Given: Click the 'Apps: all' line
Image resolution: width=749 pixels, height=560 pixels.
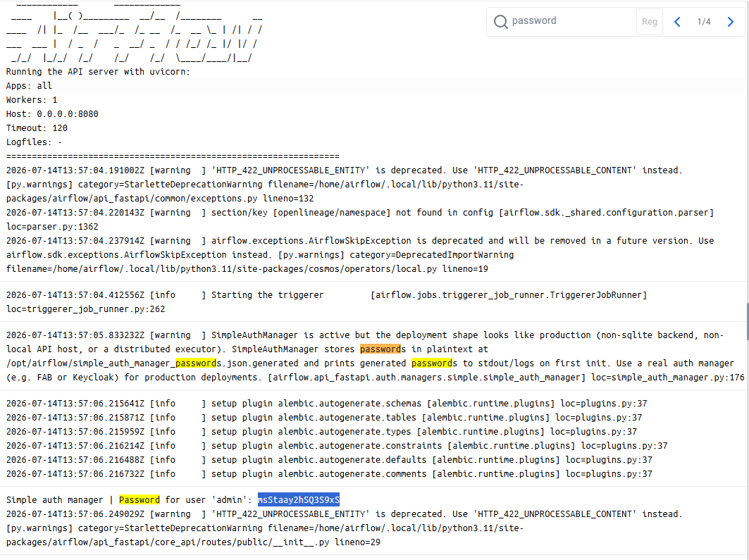Looking at the screenshot, I should [x=29, y=86].
